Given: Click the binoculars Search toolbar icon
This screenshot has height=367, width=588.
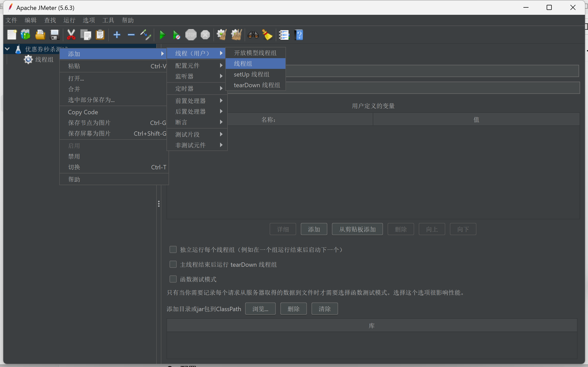Looking at the screenshot, I should 253,35.
